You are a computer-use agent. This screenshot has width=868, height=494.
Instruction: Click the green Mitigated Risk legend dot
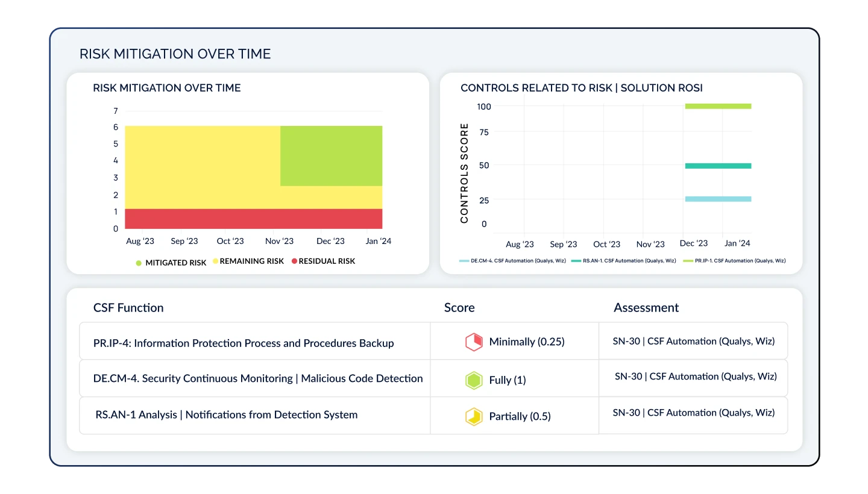pyautogui.click(x=139, y=263)
